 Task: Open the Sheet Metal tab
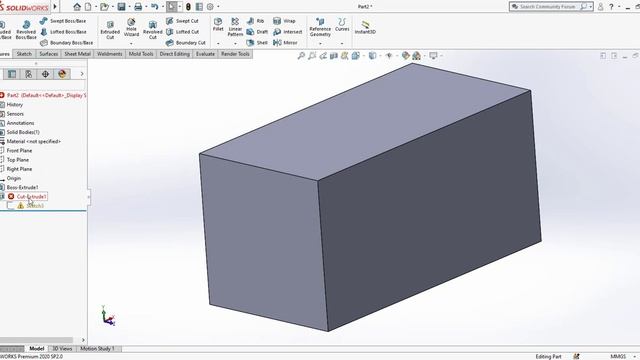[78, 54]
